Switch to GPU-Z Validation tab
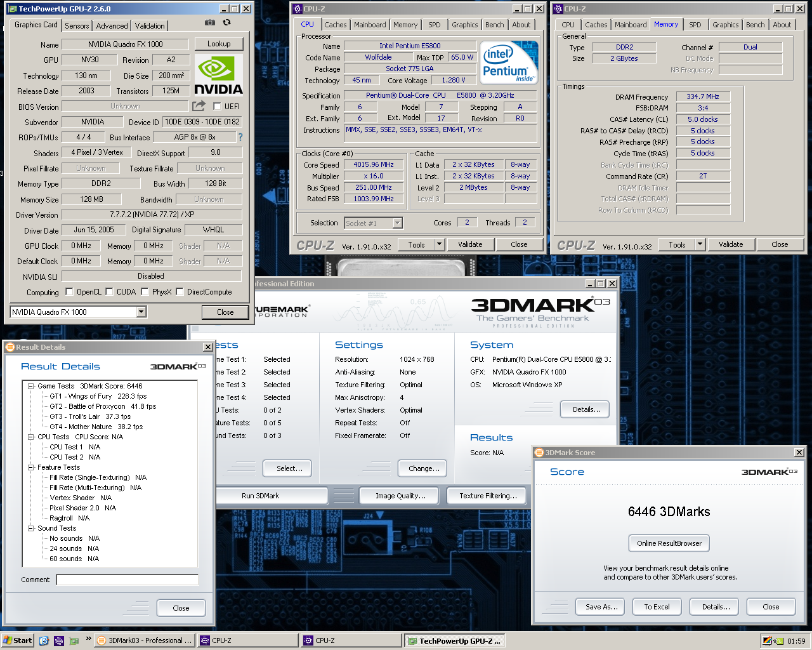Image resolution: width=812 pixels, height=650 pixels. coord(150,26)
